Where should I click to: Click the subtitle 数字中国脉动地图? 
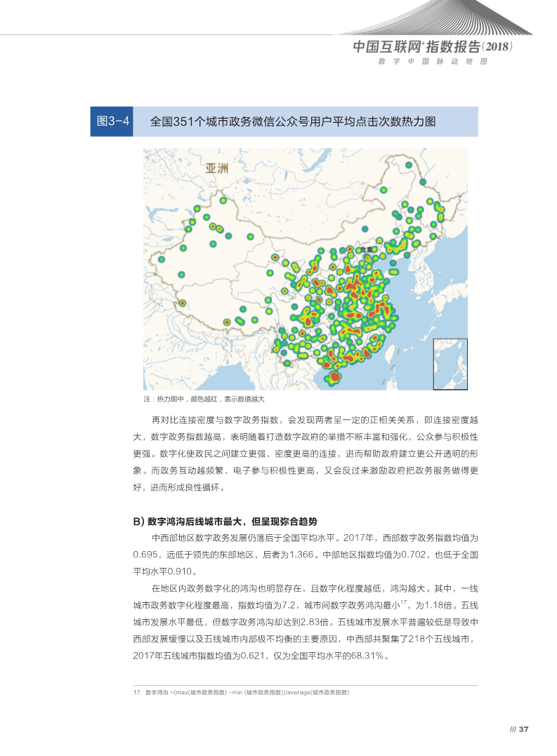tap(432, 62)
